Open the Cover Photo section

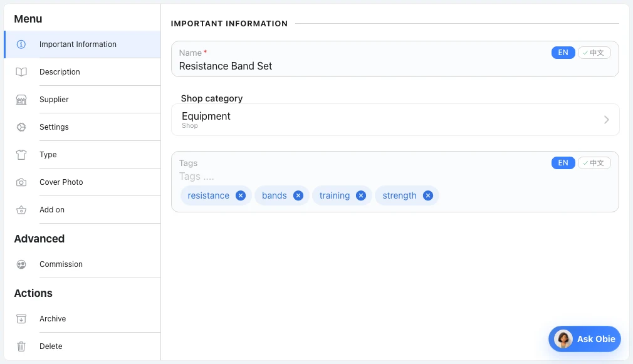pos(82,182)
